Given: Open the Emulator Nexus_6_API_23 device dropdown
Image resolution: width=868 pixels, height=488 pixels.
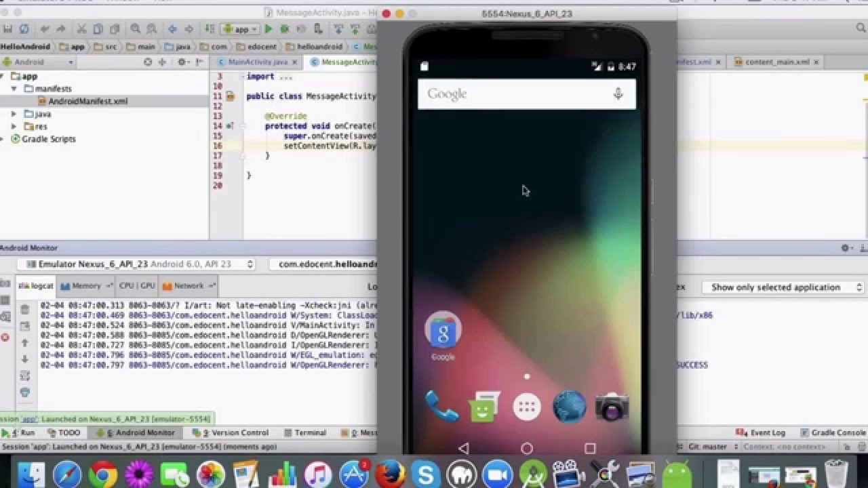Looking at the screenshot, I should [135, 264].
